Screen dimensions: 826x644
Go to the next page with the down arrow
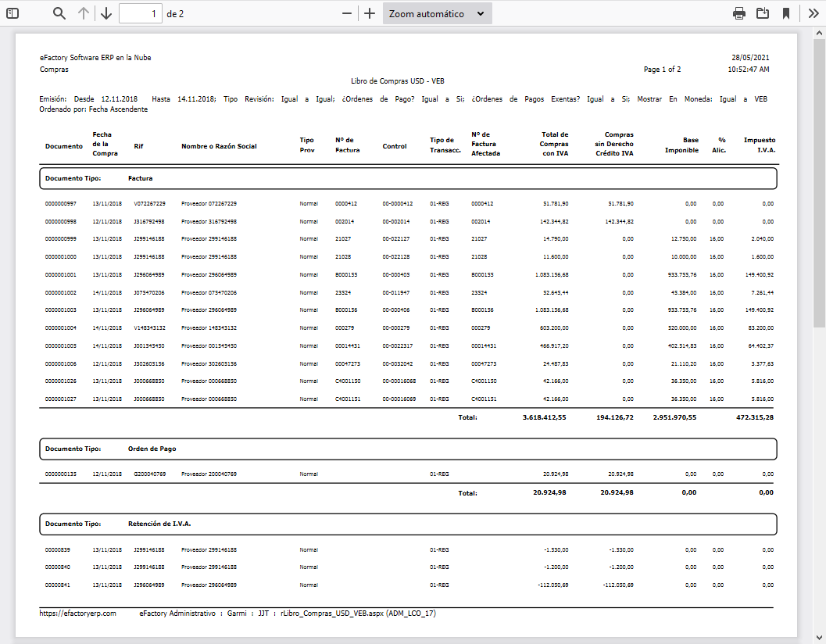pyautogui.click(x=106, y=13)
